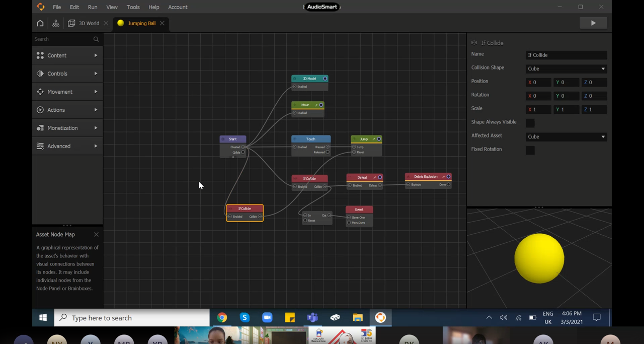Click the Controls category icon
The image size is (644, 344).
tap(40, 74)
